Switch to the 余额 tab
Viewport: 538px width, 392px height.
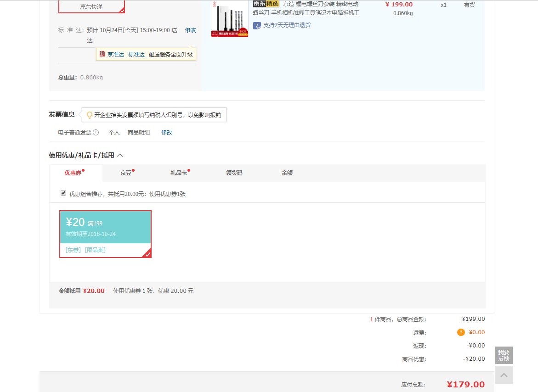[x=287, y=173]
